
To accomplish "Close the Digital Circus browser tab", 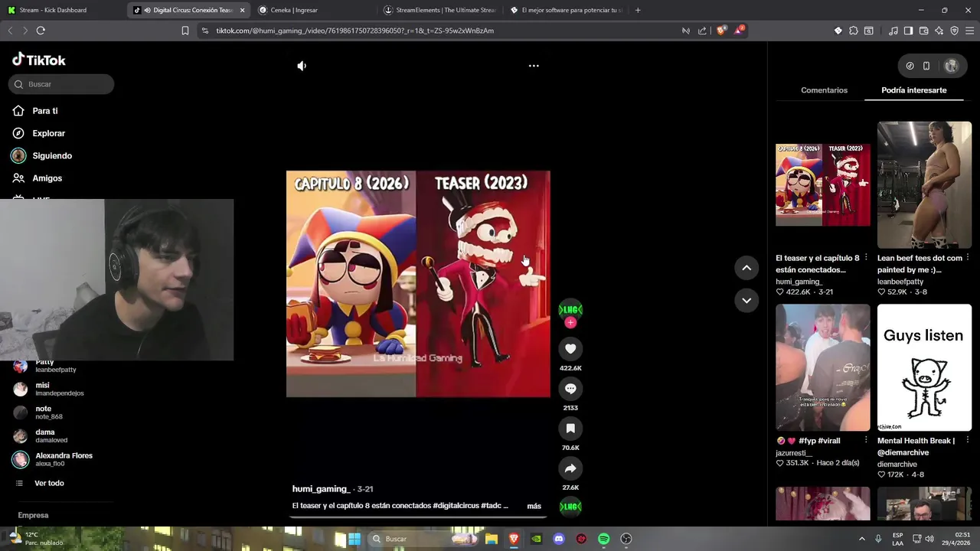I will tap(243, 10).
